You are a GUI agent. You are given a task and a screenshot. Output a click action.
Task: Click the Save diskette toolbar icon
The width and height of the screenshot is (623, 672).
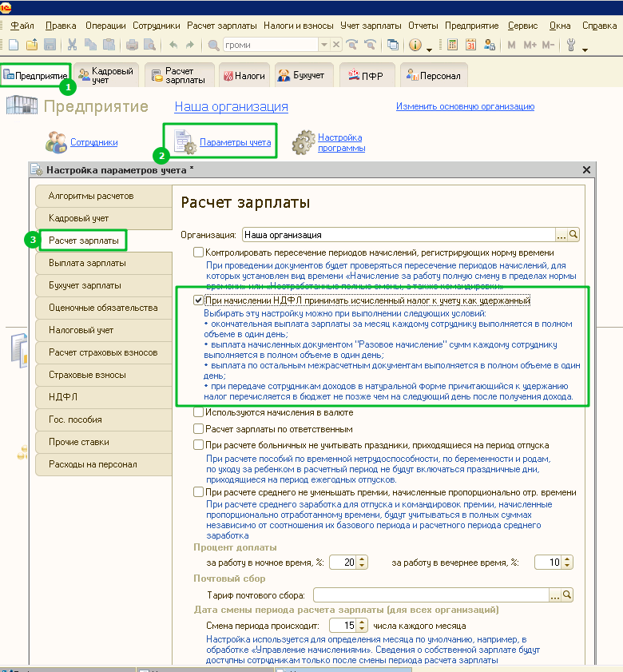point(50,45)
